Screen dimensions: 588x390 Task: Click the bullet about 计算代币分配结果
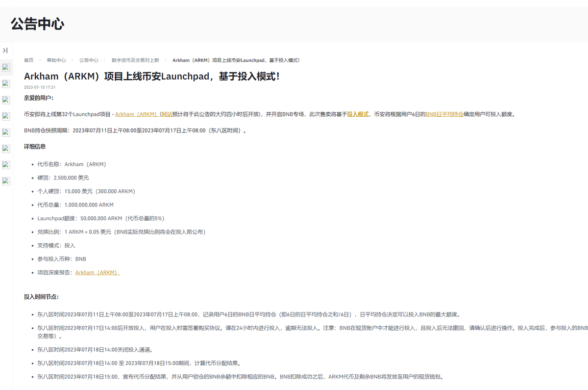[139, 364]
